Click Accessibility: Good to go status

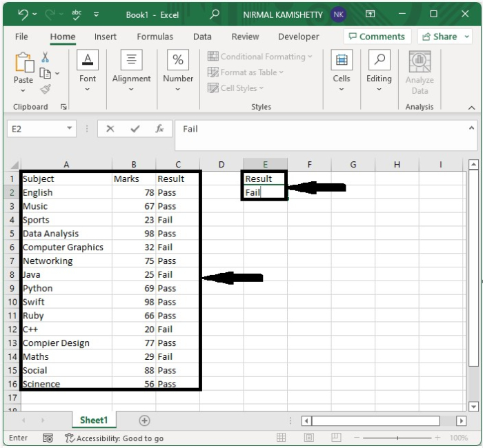(114, 438)
